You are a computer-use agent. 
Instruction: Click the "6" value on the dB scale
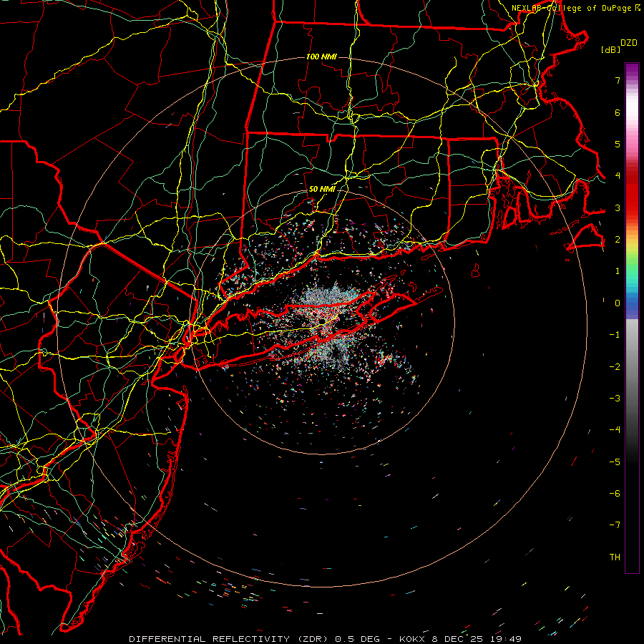pyautogui.click(x=618, y=112)
